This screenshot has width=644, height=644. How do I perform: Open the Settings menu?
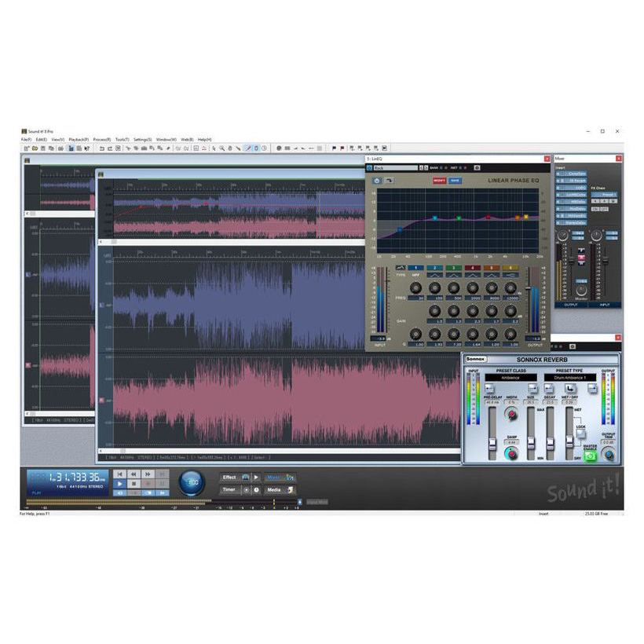[142, 140]
